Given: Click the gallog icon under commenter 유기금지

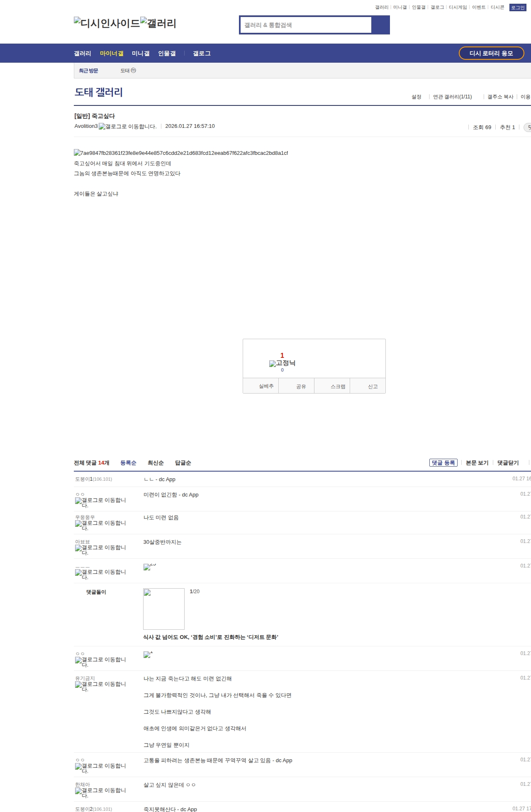Looking at the screenshot, I should 100,686.
